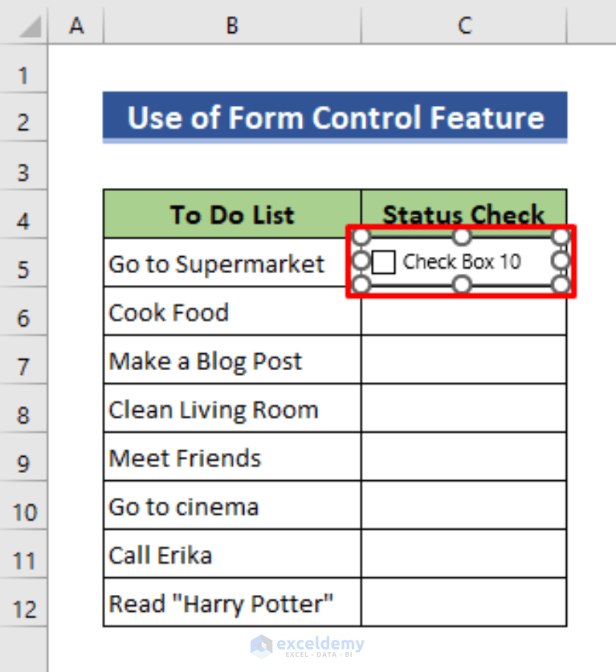Select the 'Meet Friends' cell
Viewport: 616px width, 672px height.
tap(231, 458)
